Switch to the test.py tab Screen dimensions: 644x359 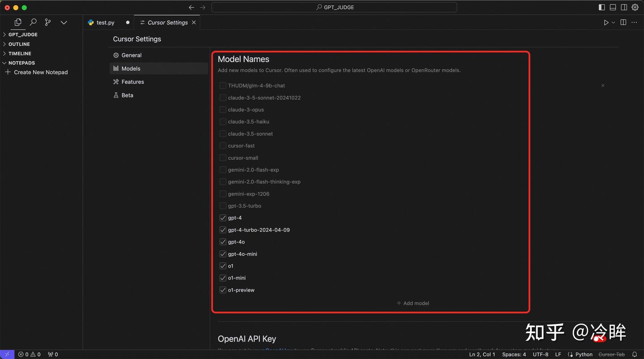105,22
